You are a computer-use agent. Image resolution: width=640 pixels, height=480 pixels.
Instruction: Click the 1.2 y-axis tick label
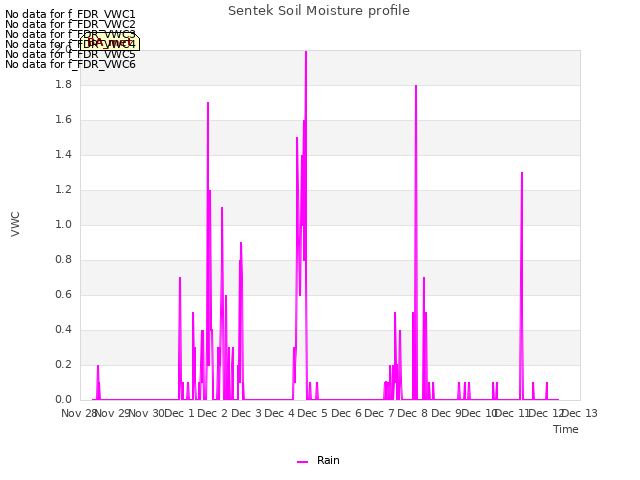click(63, 189)
